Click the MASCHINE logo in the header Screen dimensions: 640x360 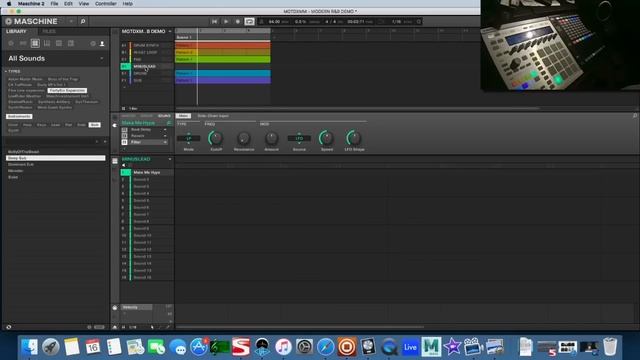(x=31, y=21)
